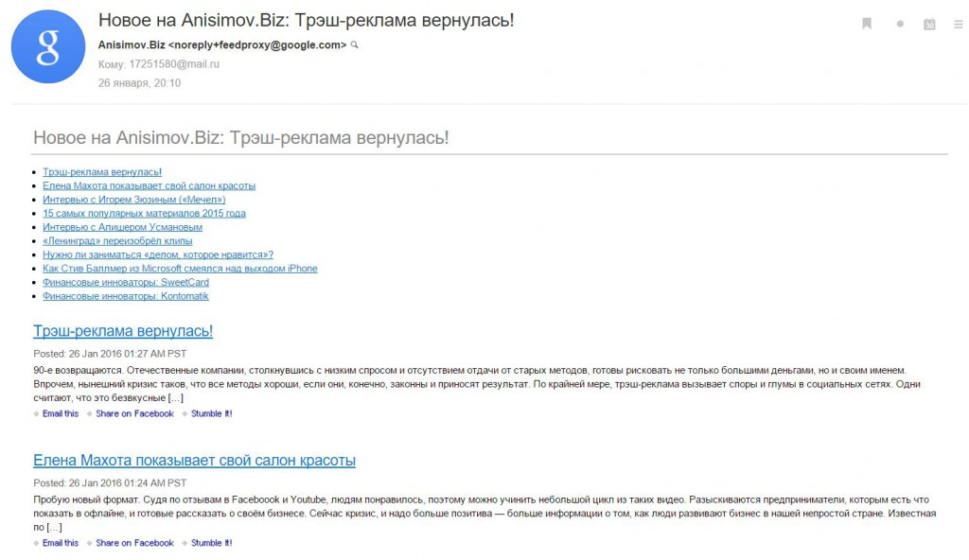
Task: Open "15 самых популярных материалов 2015 года"
Action: tap(143, 213)
